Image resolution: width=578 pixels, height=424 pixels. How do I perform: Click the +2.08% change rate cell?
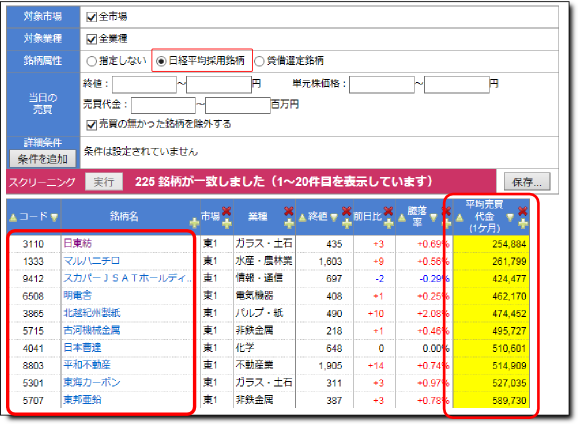click(x=433, y=313)
